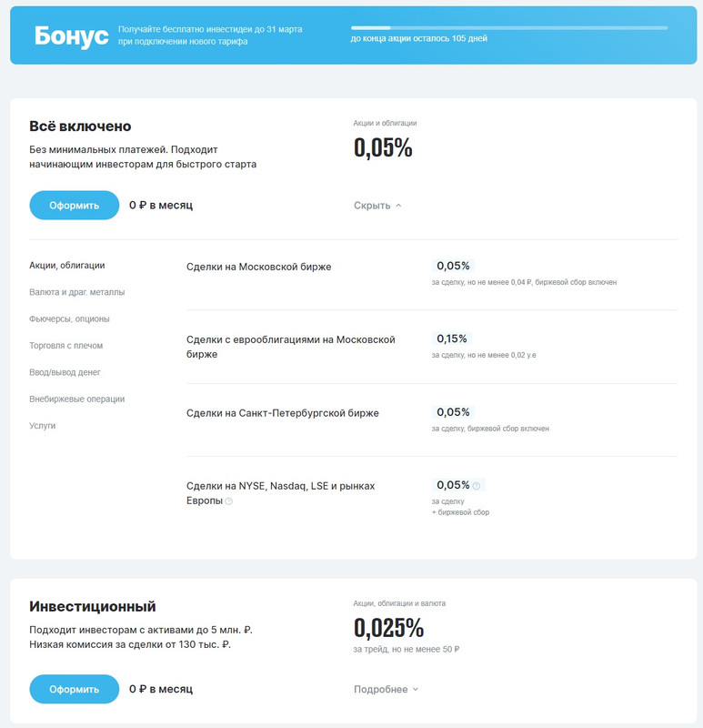Collapse details via Скрыть chevron
The height and width of the screenshot is (728, 703).
coord(377,206)
